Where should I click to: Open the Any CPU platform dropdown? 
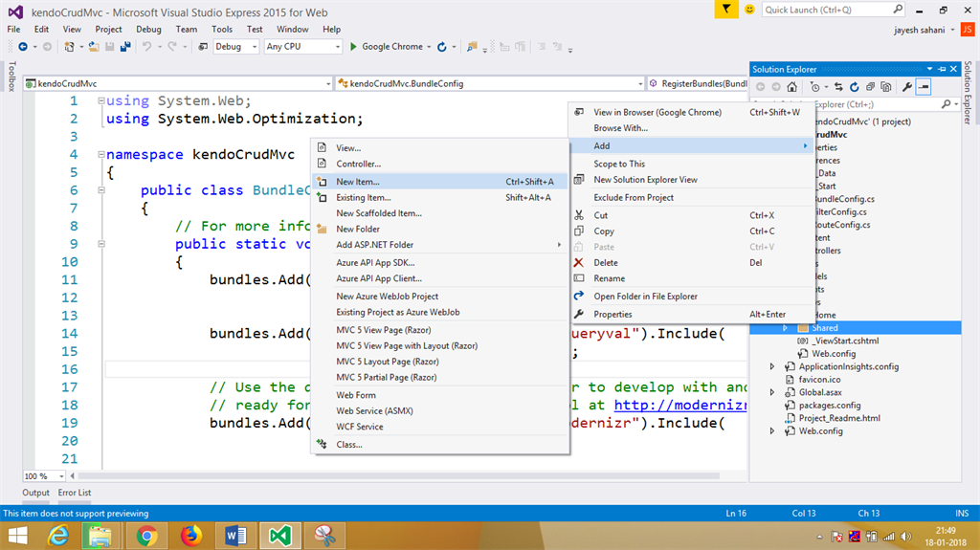coord(301,46)
